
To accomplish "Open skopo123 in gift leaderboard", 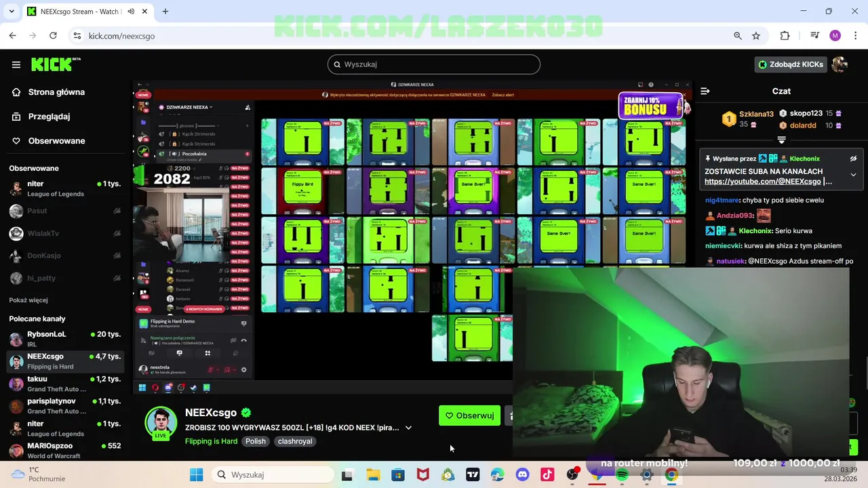I will pos(806,114).
